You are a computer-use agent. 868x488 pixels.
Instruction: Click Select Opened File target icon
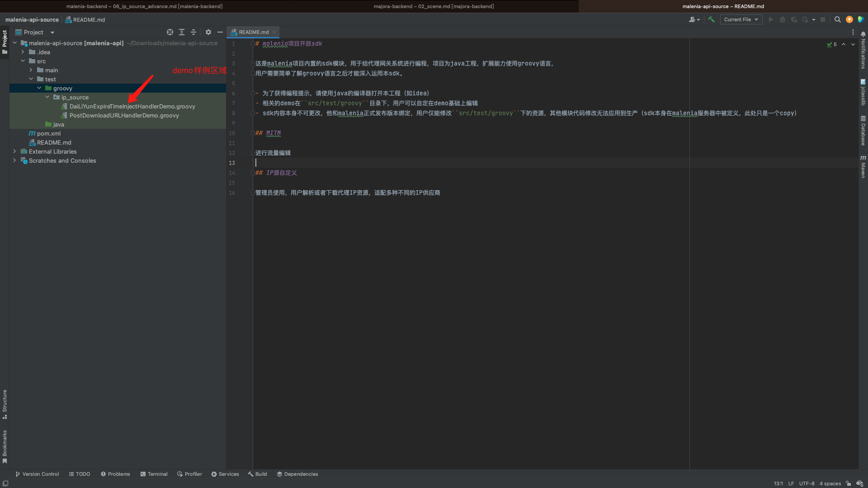point(170,32)
